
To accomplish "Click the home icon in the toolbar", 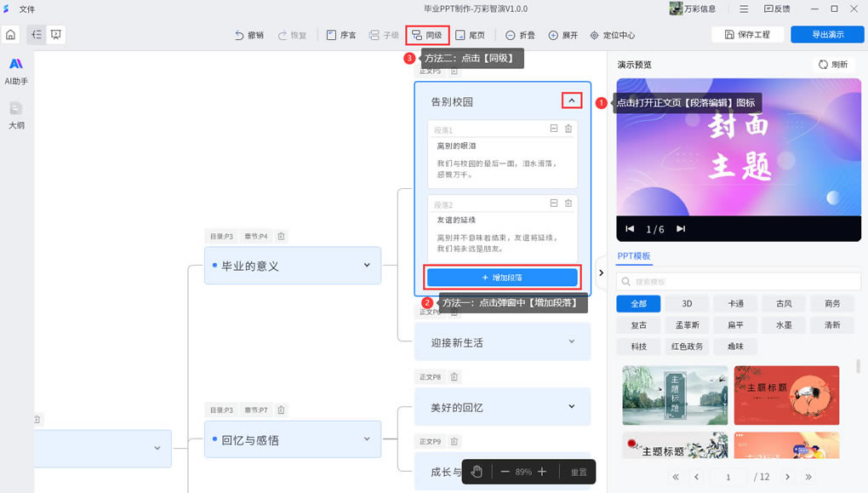I will coord(11,35).
